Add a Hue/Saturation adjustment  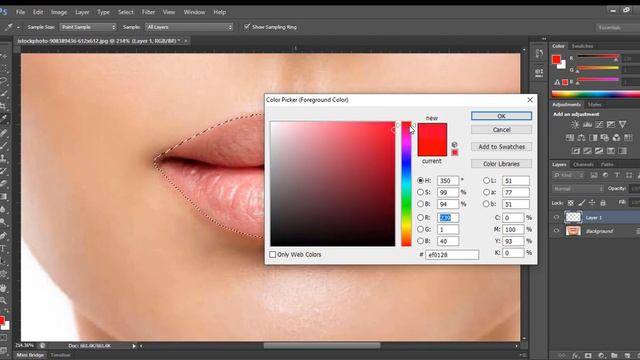tap(569, 138)
